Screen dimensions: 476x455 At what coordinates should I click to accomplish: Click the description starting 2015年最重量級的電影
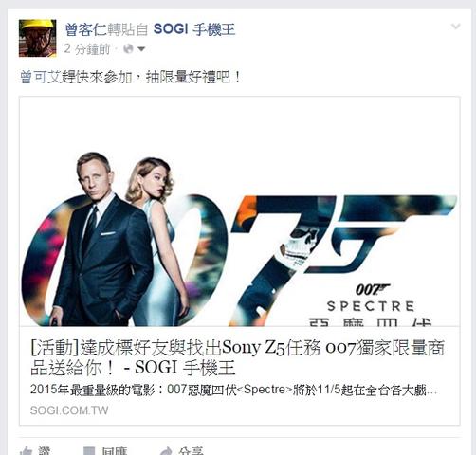233,390
